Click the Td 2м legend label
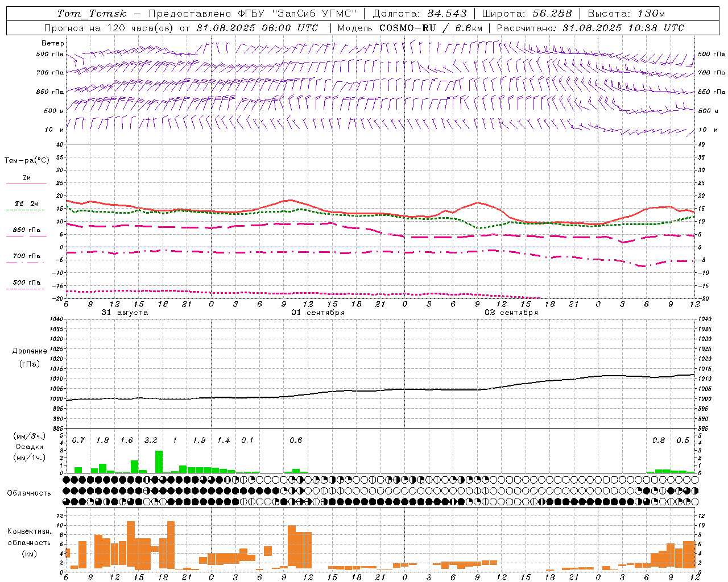Image resolution: width=728 pixels, height=582 pixels. (27, 203)
